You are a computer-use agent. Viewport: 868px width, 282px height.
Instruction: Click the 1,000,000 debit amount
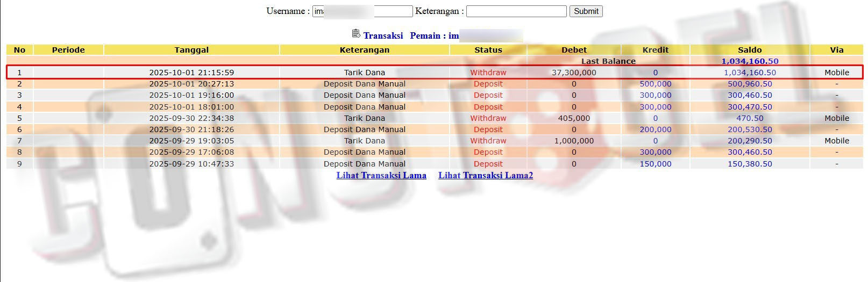point(574,141)
